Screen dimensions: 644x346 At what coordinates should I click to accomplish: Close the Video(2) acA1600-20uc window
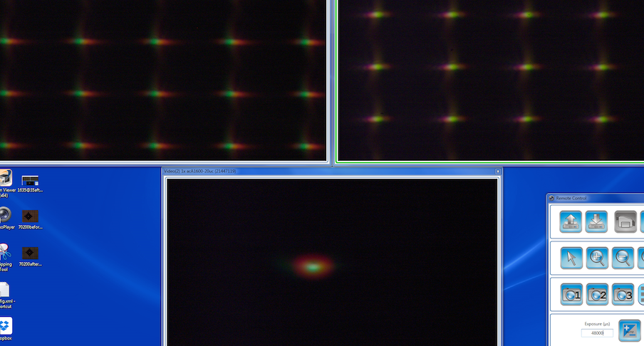click(498, 172)
